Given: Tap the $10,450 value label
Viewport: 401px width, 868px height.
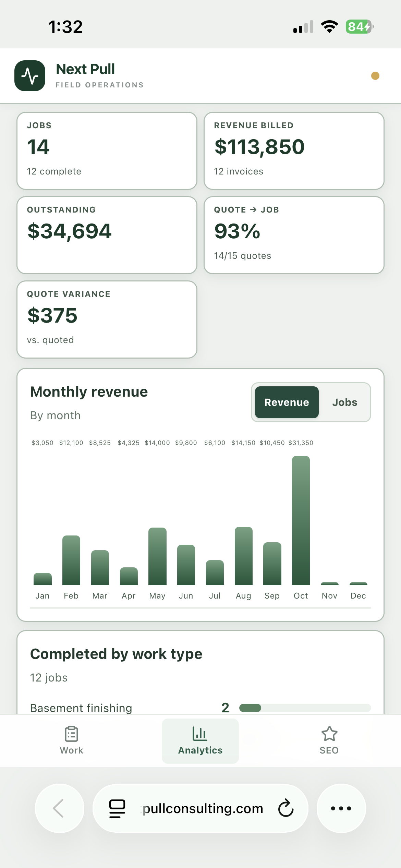Looking at the screenshot, I should coord(272,443).
